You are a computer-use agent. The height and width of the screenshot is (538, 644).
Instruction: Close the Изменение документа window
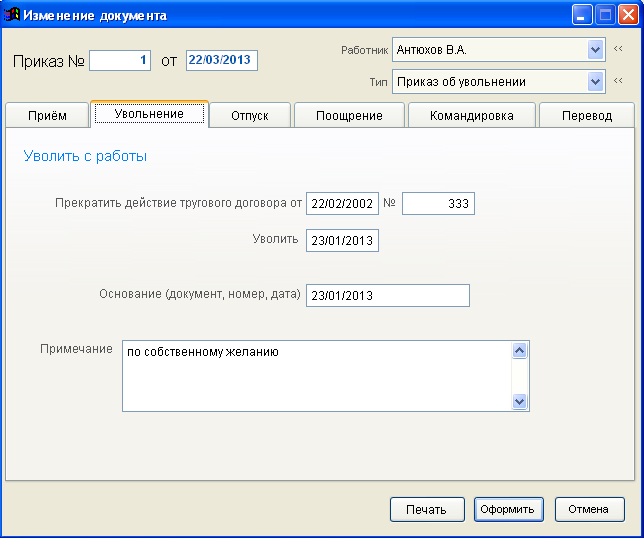point(628,15)
